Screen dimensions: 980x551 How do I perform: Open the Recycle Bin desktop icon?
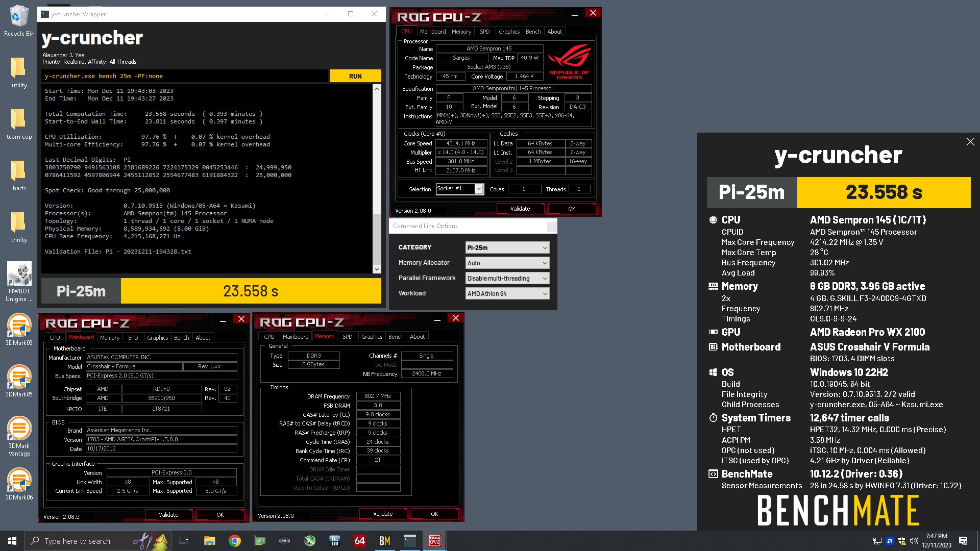[x=19, y=21]
